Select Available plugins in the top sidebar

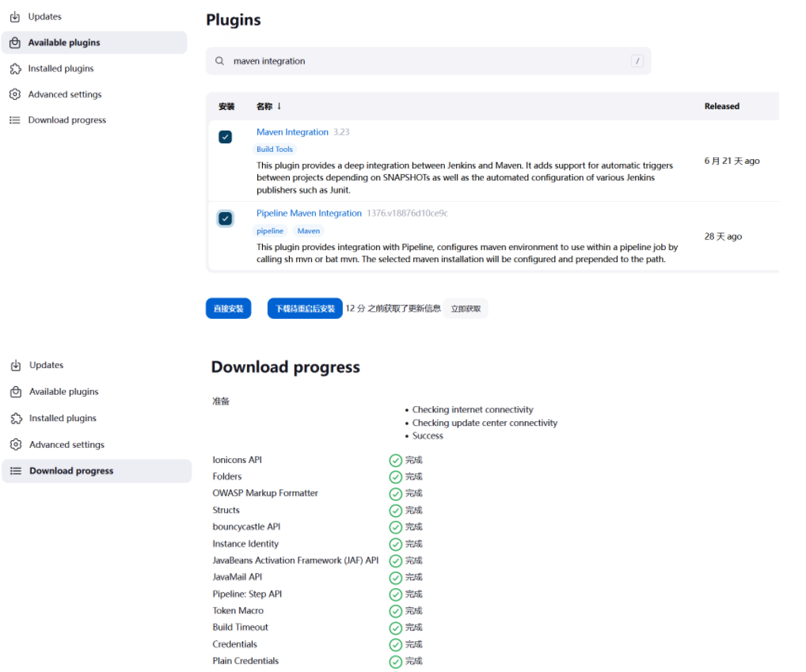pos(94,43)
